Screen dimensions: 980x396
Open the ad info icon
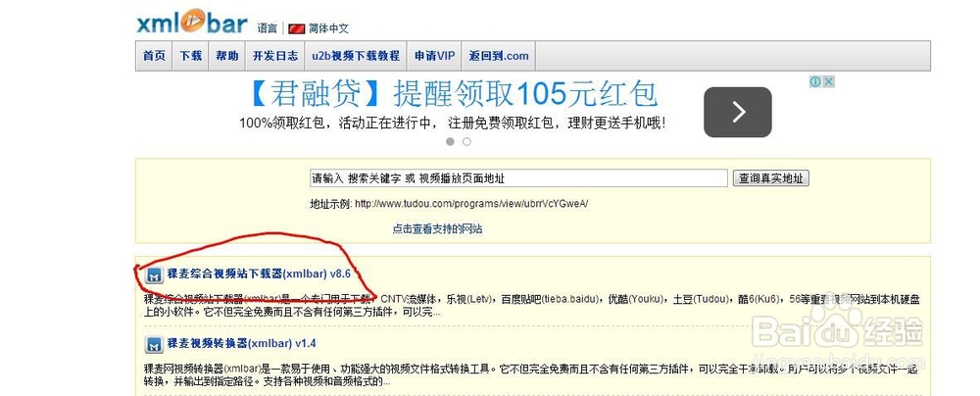(x=815, y=82)
